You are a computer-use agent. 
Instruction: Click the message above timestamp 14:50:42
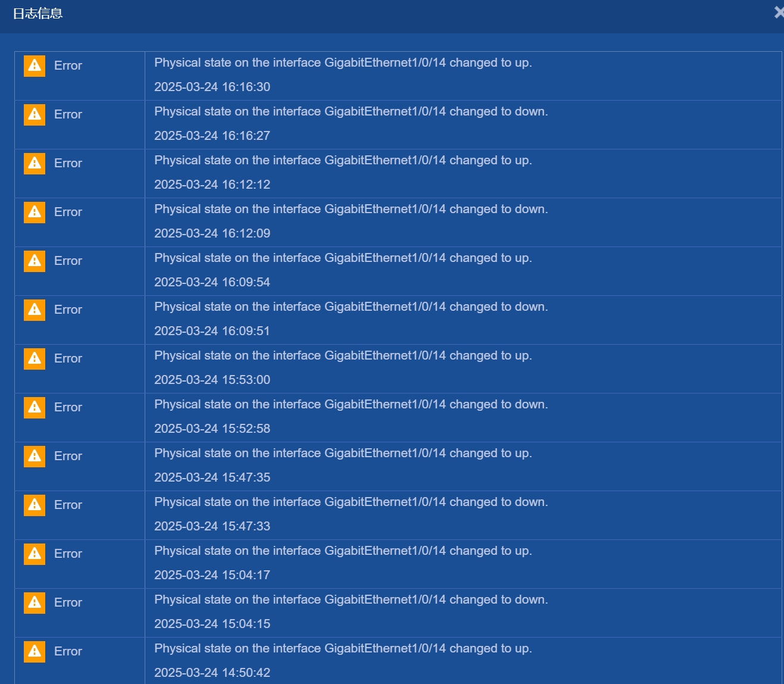(x=343, y=649)
